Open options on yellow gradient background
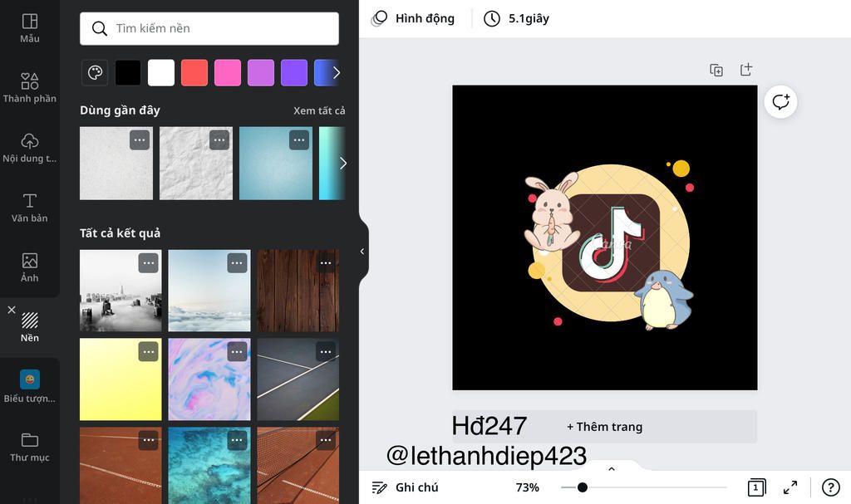The height and width of the screenshot is (504, 851). click(x=148, y=351)
